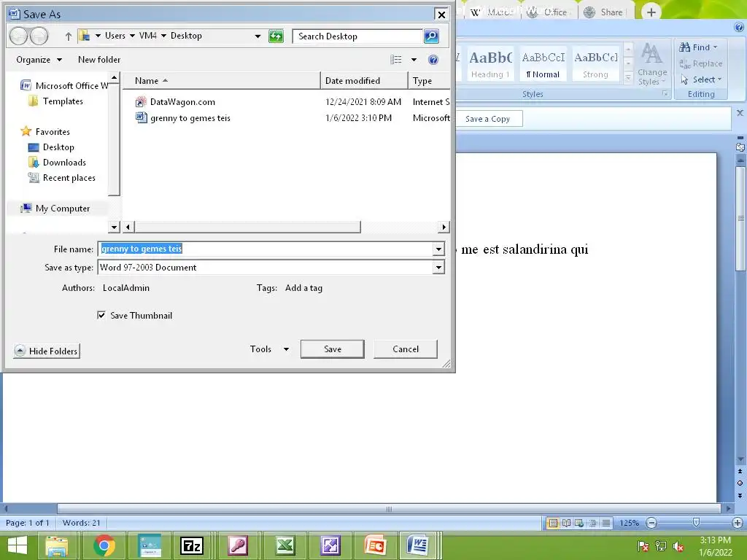Zoom in with the plus button

(x=738, y=523)
